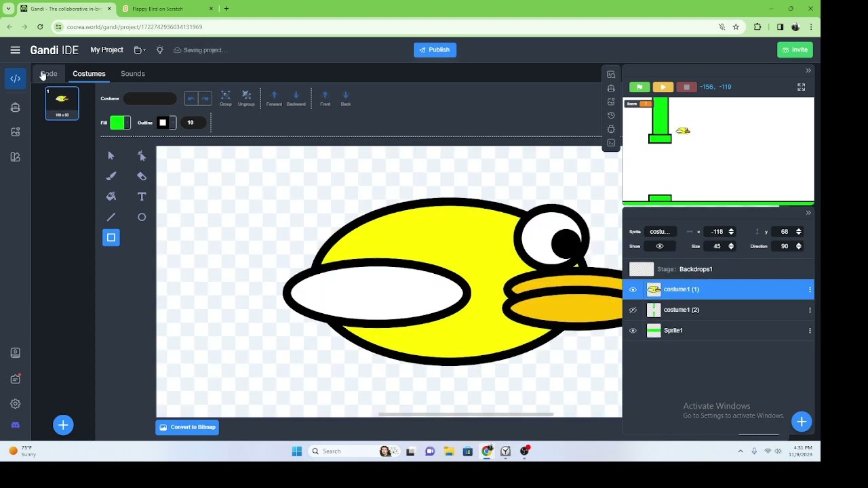Open the top search icon in floating toolbar
Viewport: 868px width, 488px height.
pos(611,75)
